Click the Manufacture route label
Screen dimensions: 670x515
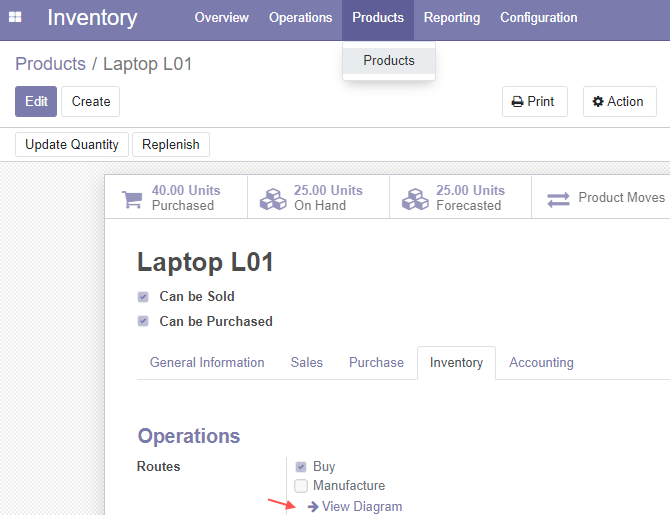(x=349, y=486)
